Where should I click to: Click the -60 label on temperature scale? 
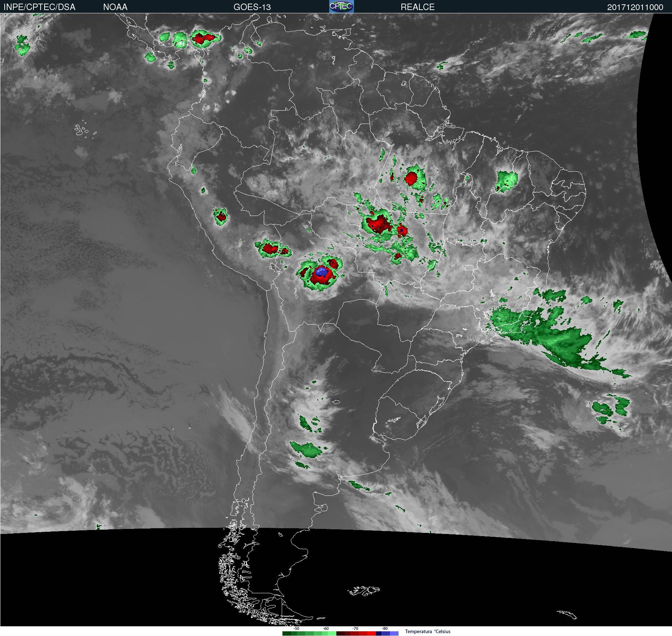(x=326, y=629)
